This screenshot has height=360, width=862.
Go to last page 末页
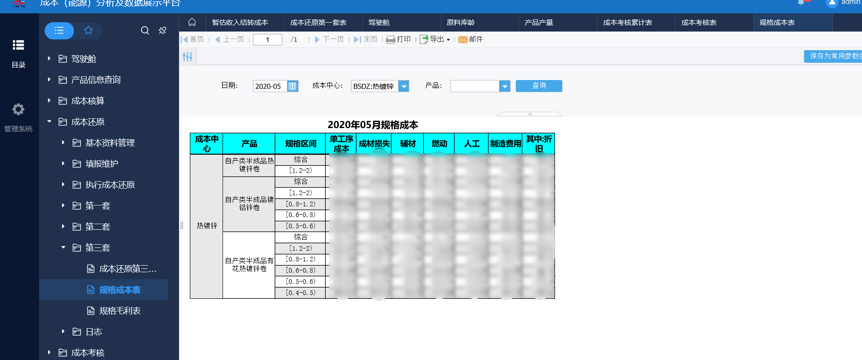coord(366,40)
